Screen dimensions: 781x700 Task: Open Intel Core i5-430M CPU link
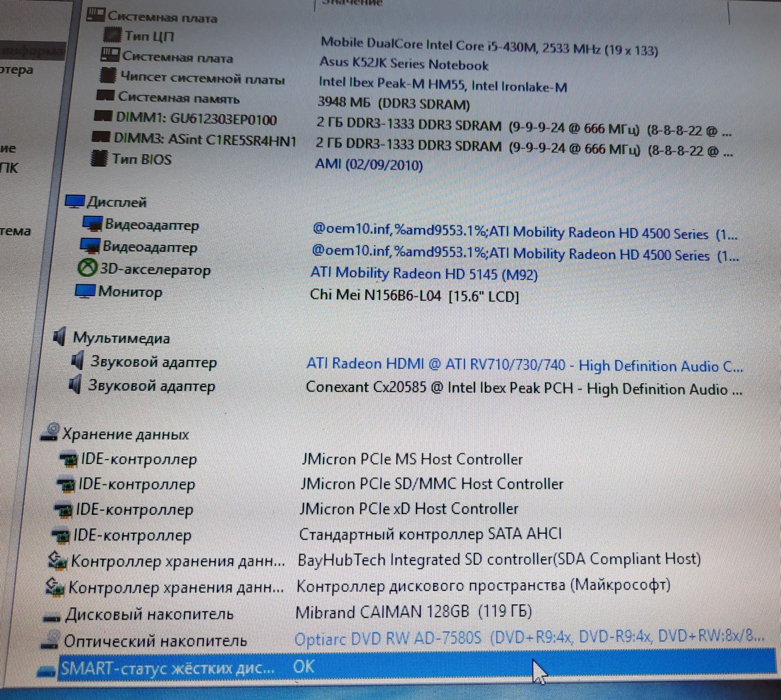point(489,46)
